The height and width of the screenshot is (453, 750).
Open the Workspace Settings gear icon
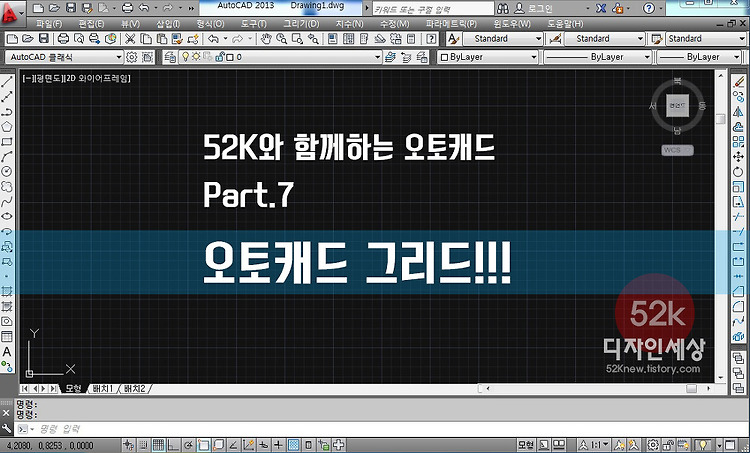132,57
